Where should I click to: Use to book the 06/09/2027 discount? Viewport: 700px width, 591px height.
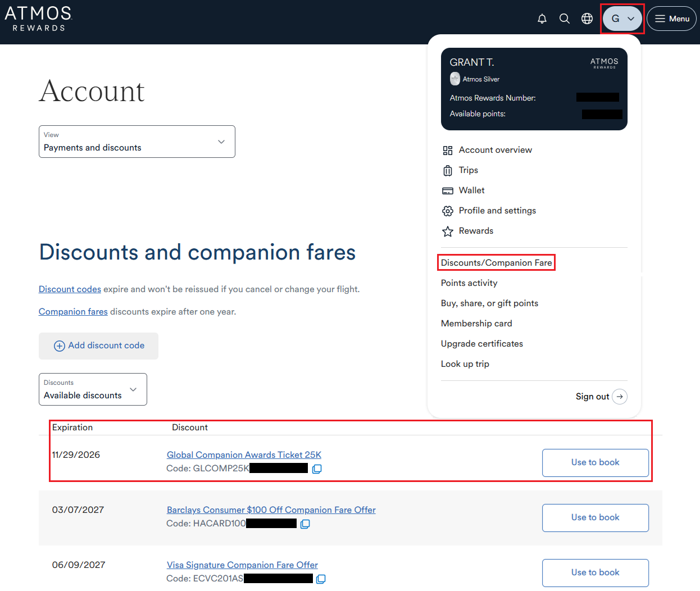[x=596, y=573]
